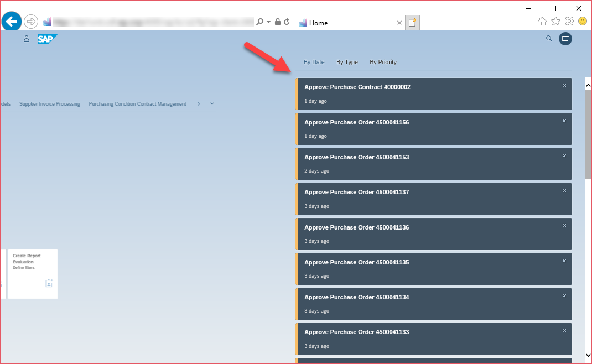Click the right chevron to show more groups
This screenshot has width=592, height=364.
coord(199,104)
